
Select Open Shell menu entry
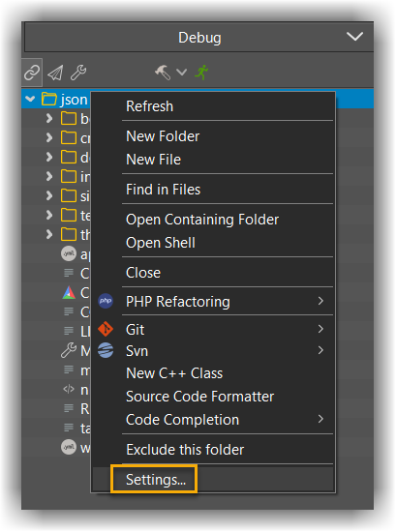click(x=213, y=243)
